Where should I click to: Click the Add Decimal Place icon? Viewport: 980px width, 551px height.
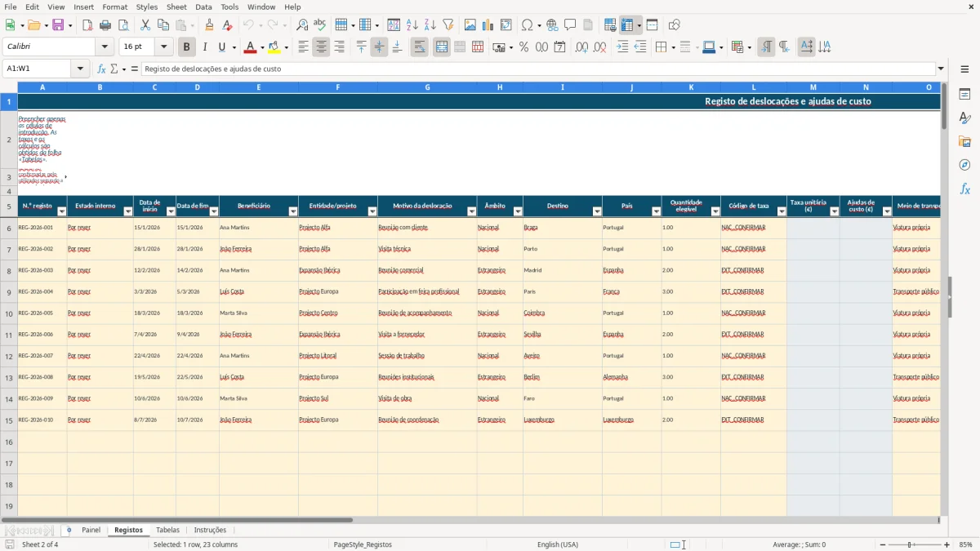(x=582, y=47)
